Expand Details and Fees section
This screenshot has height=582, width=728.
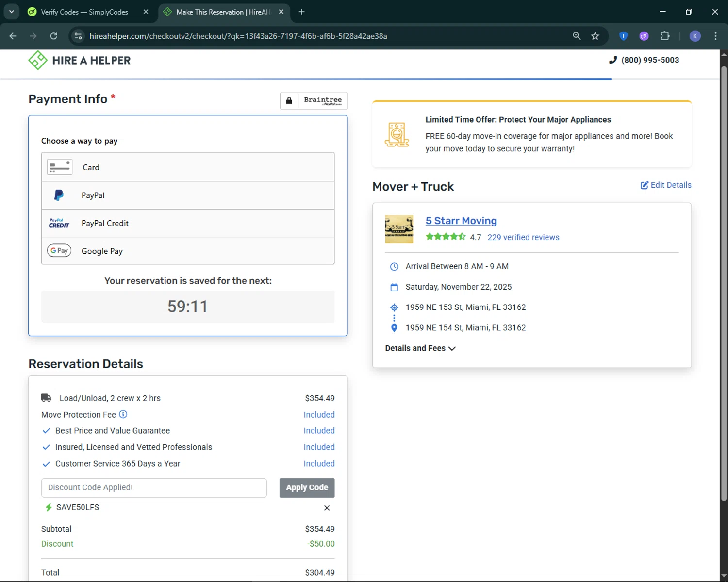point(420,348)
